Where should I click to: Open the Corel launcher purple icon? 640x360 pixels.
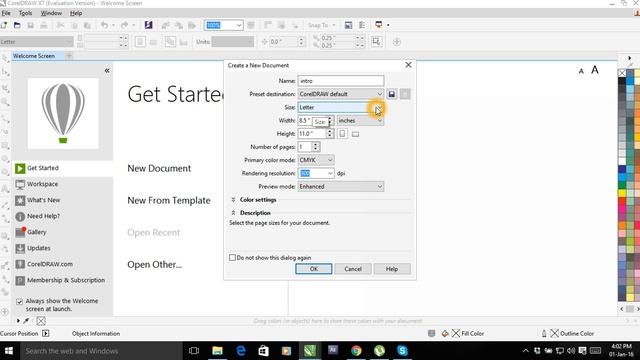tap(149, 25)
